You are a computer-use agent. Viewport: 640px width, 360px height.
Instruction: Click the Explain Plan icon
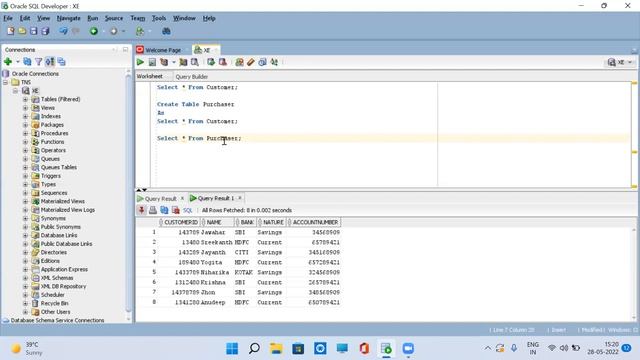coord(164,62)
